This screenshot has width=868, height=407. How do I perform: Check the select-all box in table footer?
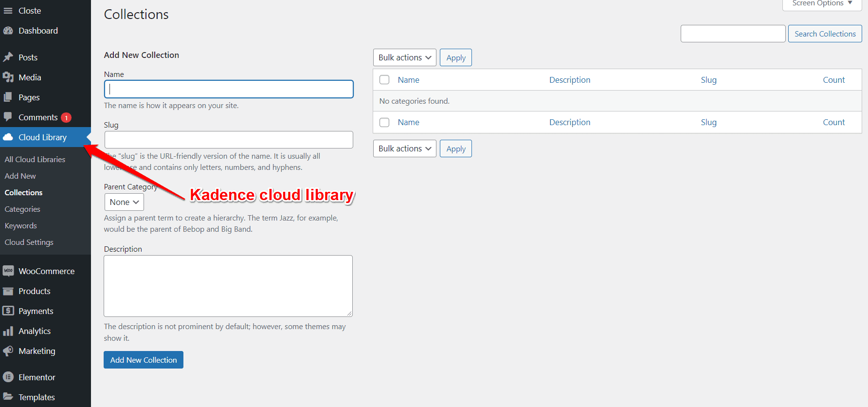tap(384, 122)
